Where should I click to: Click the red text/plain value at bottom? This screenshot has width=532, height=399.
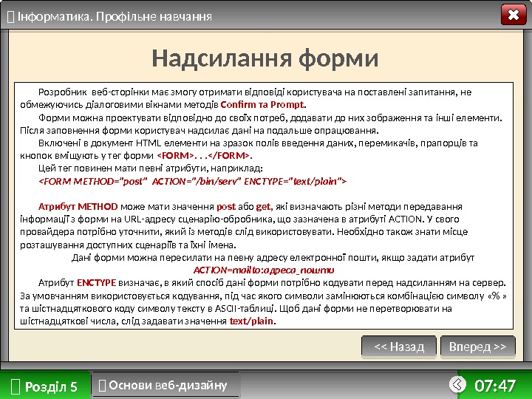pos(251,321)
